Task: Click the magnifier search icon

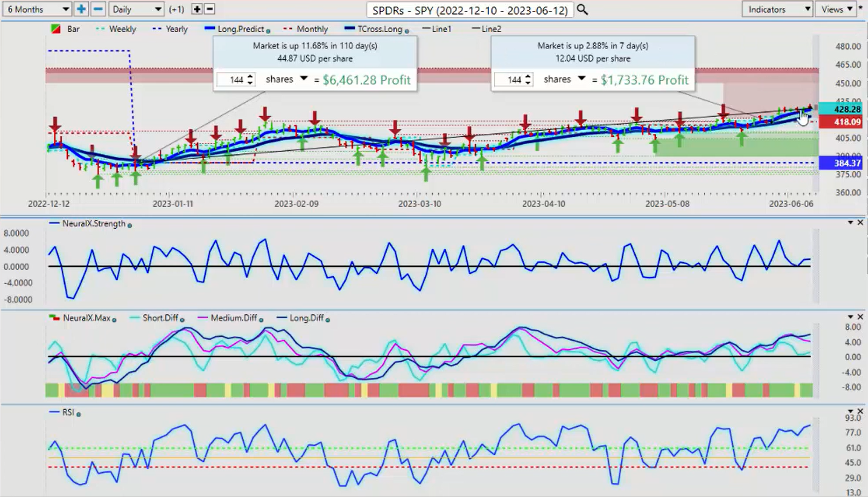Action: pyautogui.click(x=582, y=9)
